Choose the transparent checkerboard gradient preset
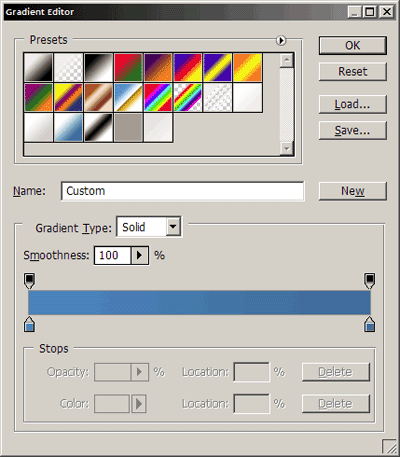The width and height of the screenshot is (400, 457). (68, 67)
